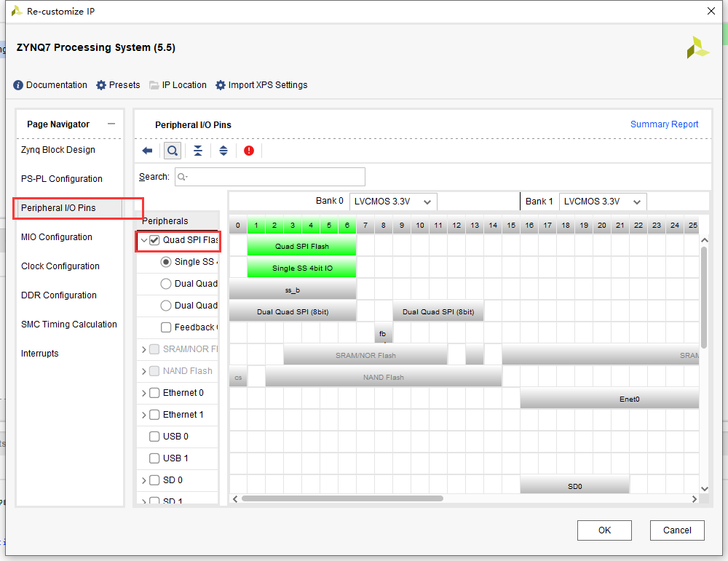Select Peripheral I/O Pins page

pos(58,208)
